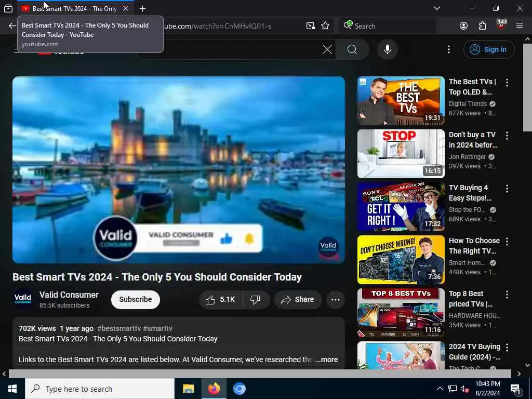Click #smarttv hashtag

pyautogui.click(x=157, y=328)
